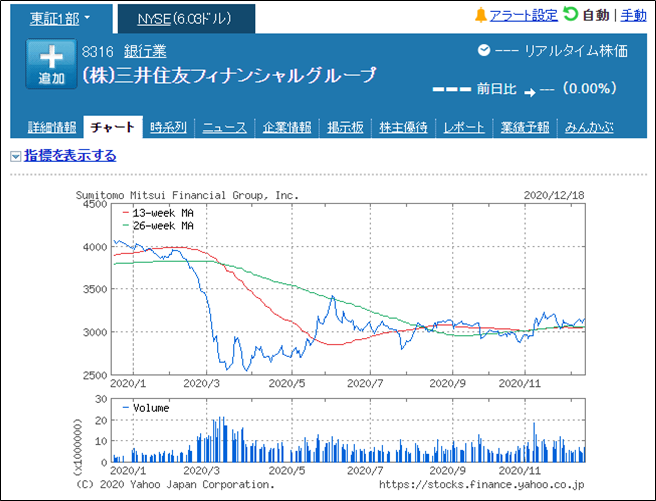Click the stocks.finance.yahoo.co.jp URL text
This screenshot has width=656, height=501.
click(x=482, y=485)
